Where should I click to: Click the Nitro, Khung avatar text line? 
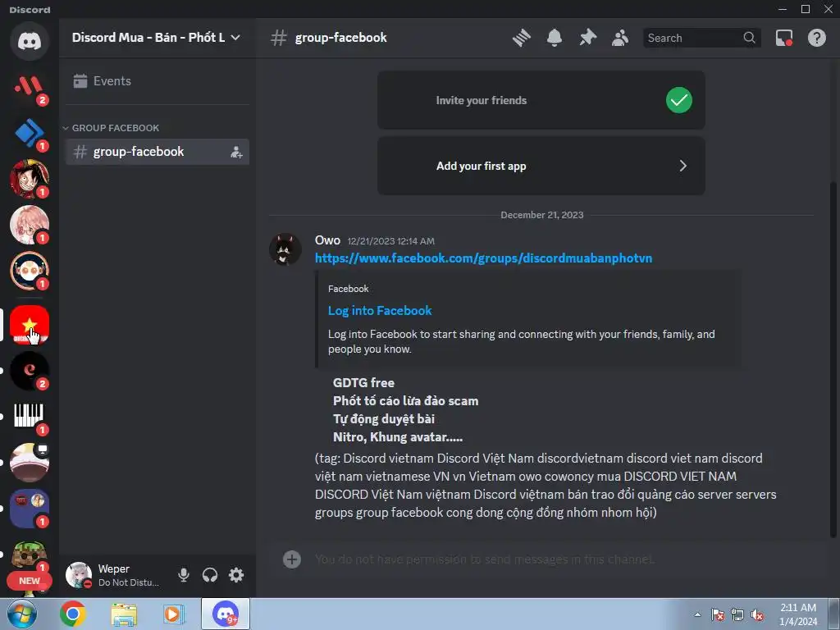pyautogui.click(x=398, y=437)
